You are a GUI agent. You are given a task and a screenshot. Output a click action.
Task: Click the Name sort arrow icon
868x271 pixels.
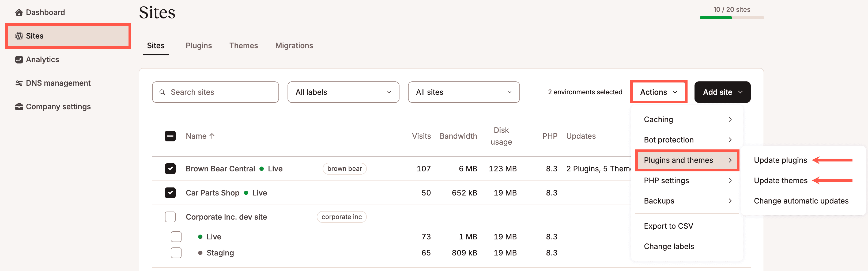(x=212, y=136)
